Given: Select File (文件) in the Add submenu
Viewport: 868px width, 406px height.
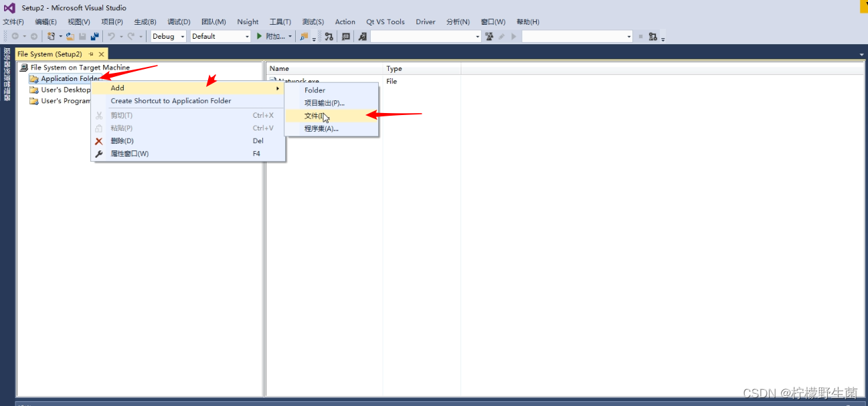Looking at the screenshot, I should (332, 116).
